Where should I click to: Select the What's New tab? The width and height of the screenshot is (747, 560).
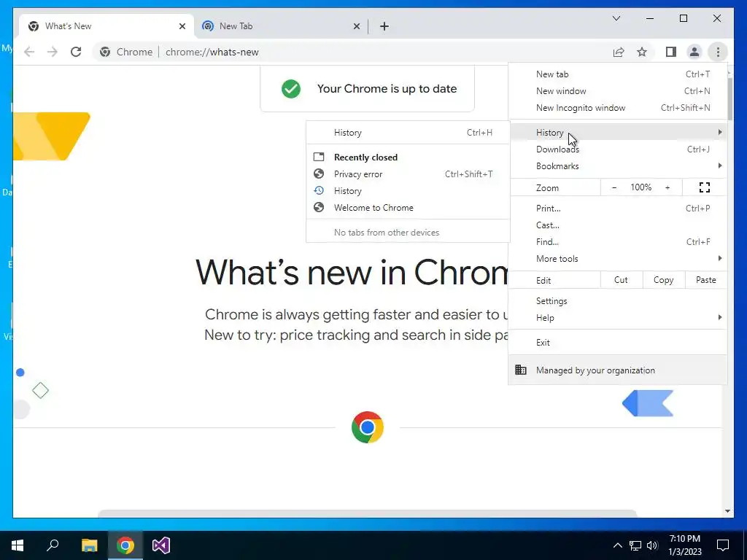pyautogui.click(x=107, y=26)
